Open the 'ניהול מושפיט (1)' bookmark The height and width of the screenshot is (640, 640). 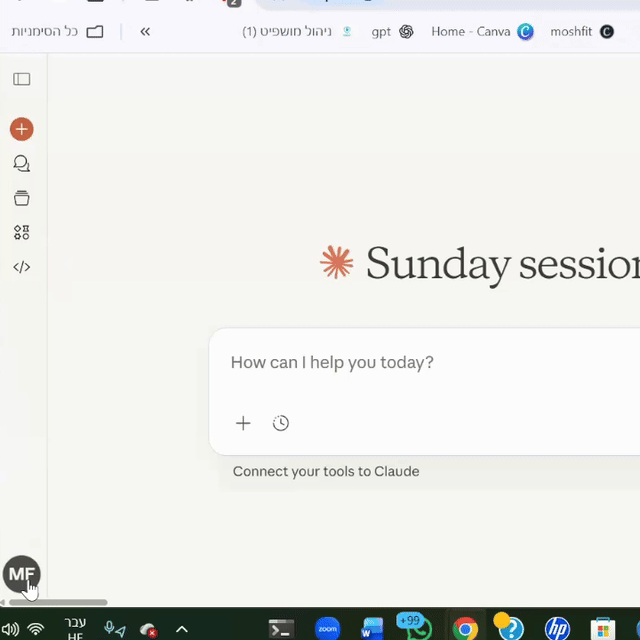click(x=297, y=32)
